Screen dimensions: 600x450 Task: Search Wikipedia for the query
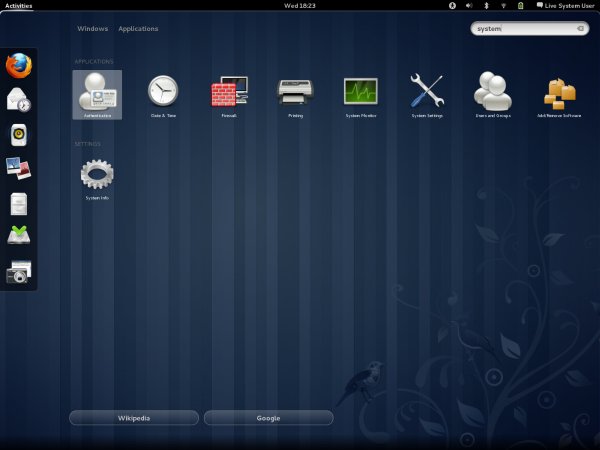(133, 418)
